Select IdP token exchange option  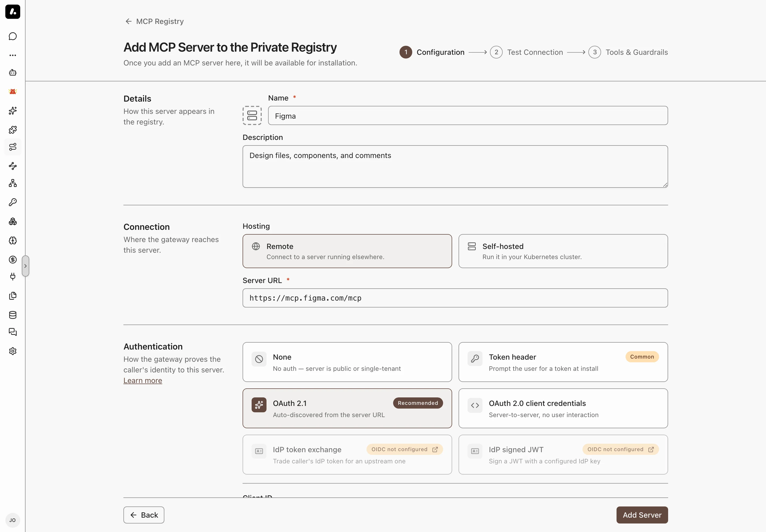click(347, 455)
